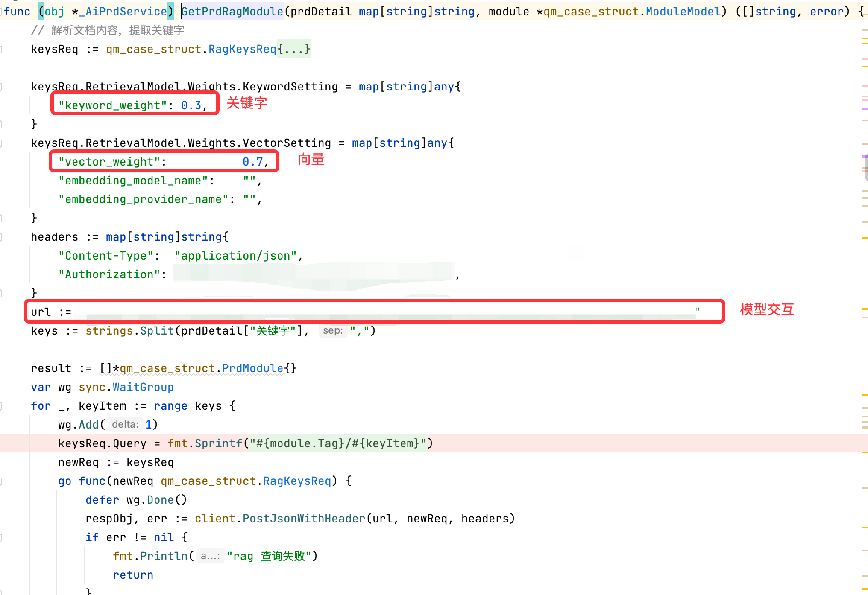
Task: Select the _AiPrdService receiver type
Action: point(123,12)
